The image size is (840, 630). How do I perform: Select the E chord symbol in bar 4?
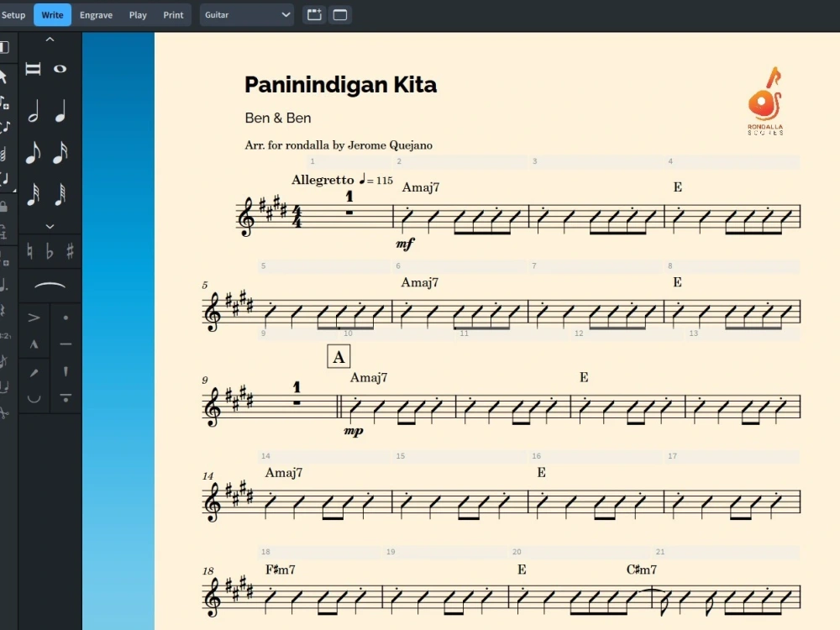678,187
